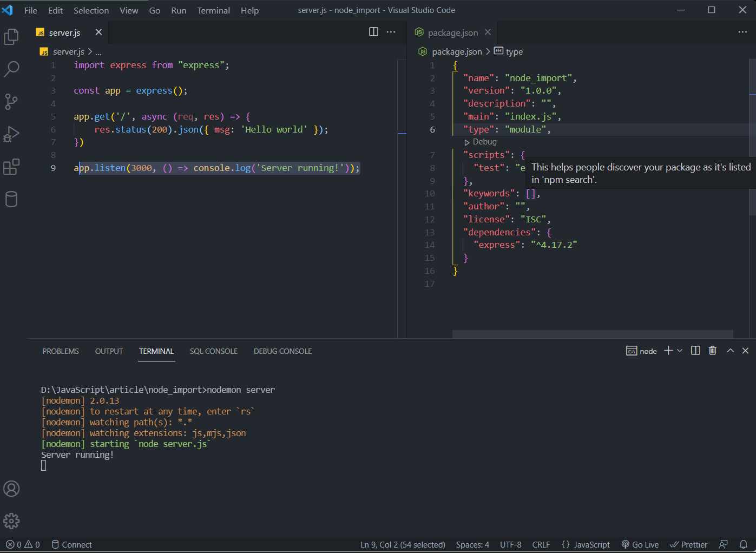Split the terminal
Viewport: 756px width, 553px height.
point(695,351)
